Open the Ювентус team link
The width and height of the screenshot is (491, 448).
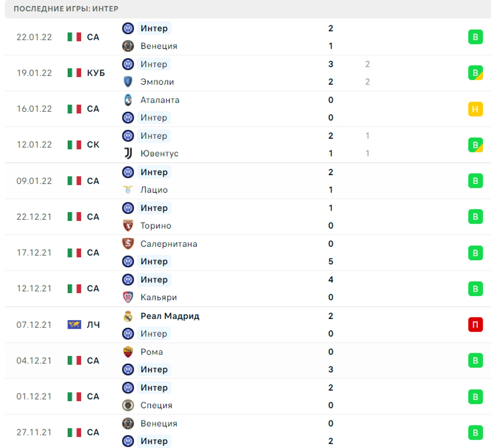pos(159,153)
